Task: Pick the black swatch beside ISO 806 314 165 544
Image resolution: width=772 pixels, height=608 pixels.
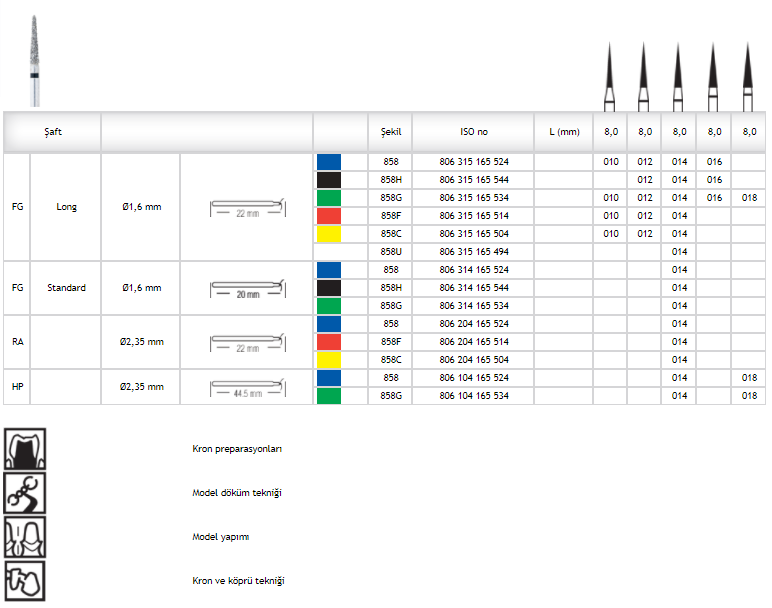Action: point(328,288)
